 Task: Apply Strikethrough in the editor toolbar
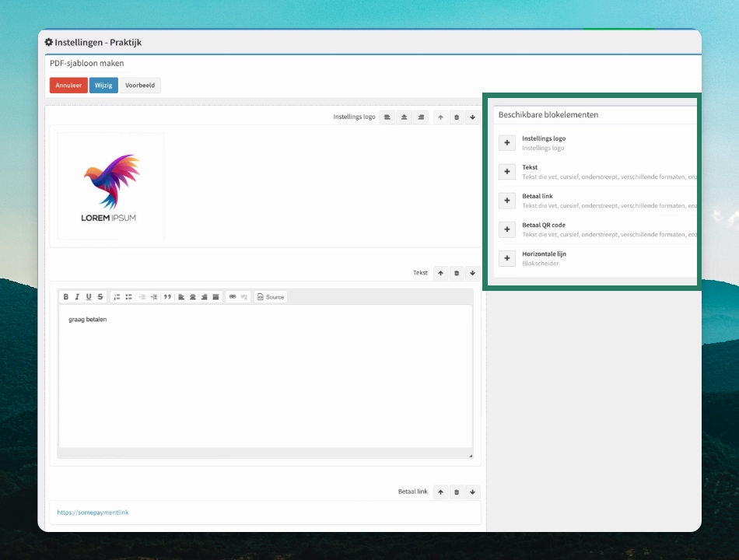pos(100,296)
